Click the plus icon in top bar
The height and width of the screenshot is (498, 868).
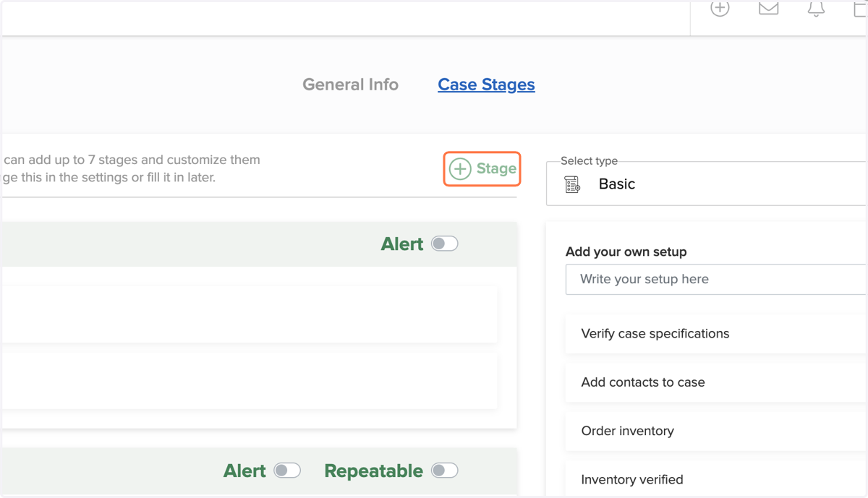[720, 8]
